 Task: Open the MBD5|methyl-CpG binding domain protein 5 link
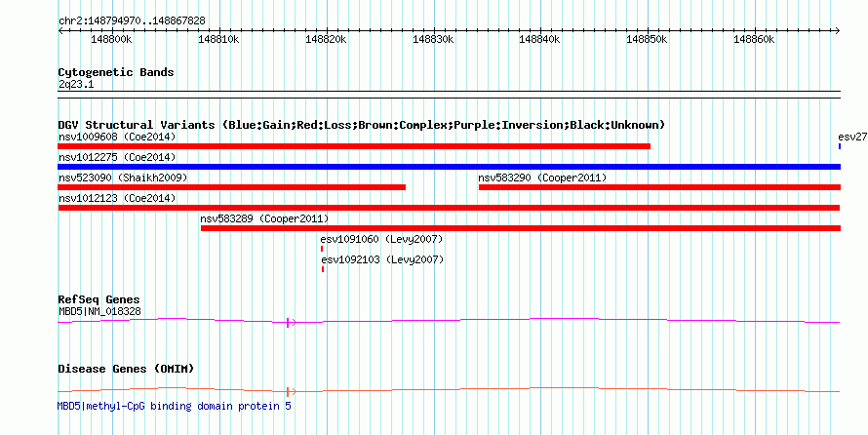(x=175, y=406)
